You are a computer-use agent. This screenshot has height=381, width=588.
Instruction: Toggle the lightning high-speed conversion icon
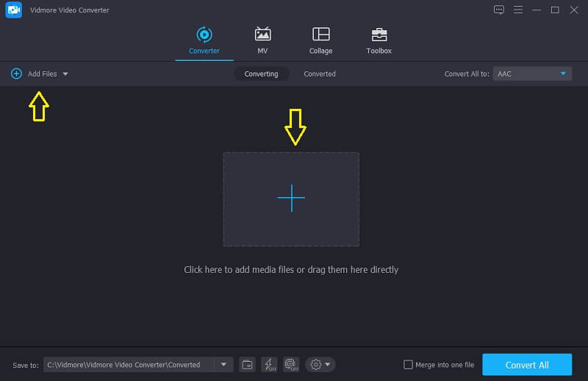click(269, 364)
